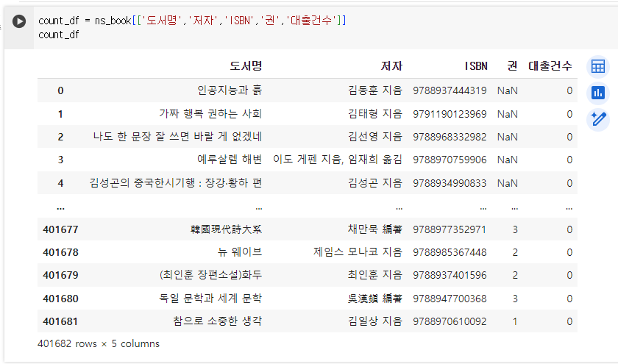Select ISBN 9791190123969
This screenshot has height=364, width=618.
450,114
